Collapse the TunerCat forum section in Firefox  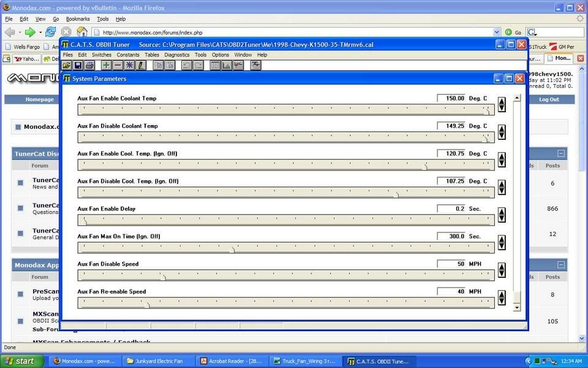coord(561,153)
